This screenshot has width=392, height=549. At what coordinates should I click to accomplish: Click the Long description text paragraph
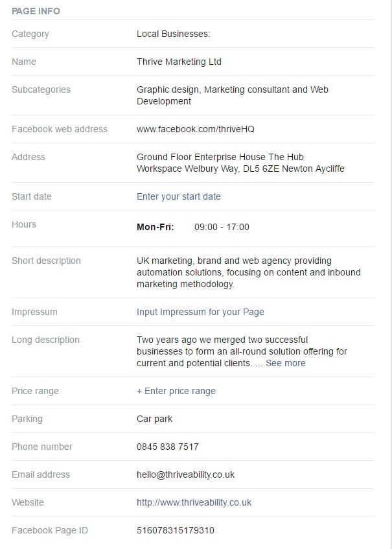pos(242,351)
